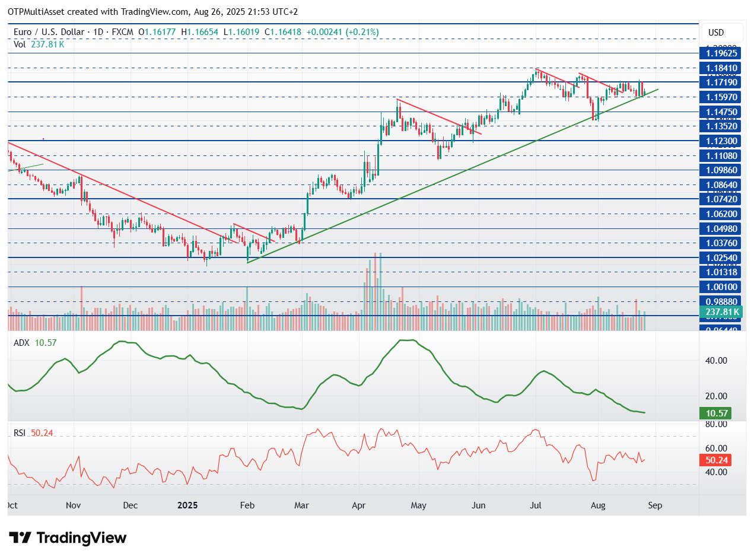Select the long green ascending trendline
This screenshot has width=754, height=560.
pyautogui.click(x=453, y=176)
